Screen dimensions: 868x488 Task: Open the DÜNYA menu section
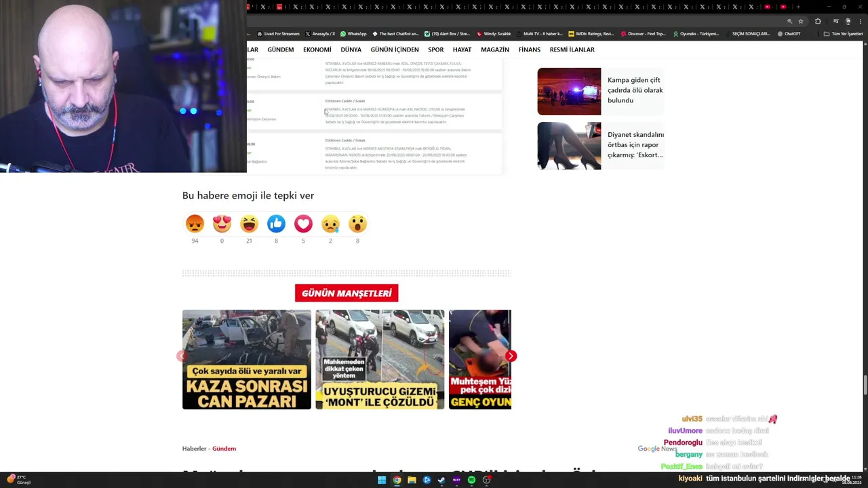[x=351, y=49]
